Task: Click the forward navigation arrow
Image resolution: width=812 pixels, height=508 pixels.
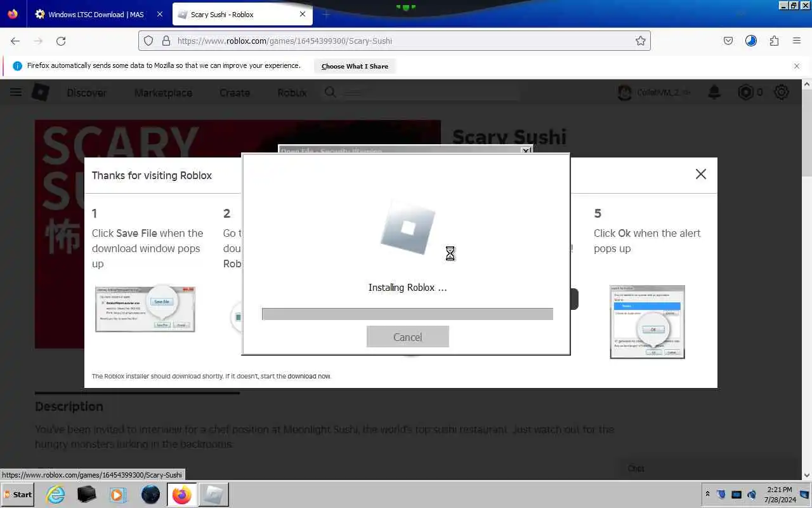Action: coord(38,41)
